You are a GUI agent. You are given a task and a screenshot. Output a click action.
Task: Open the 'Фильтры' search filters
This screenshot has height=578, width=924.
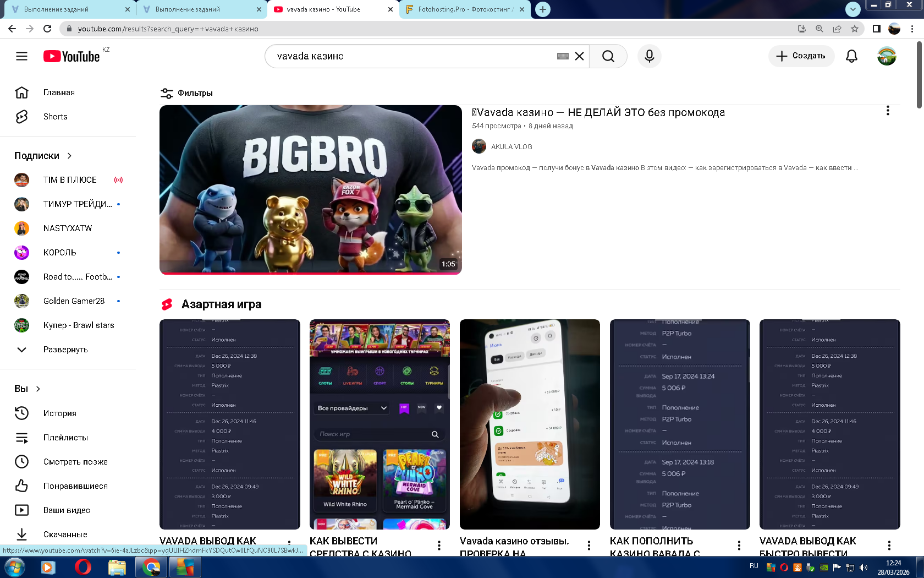[186, 93]
